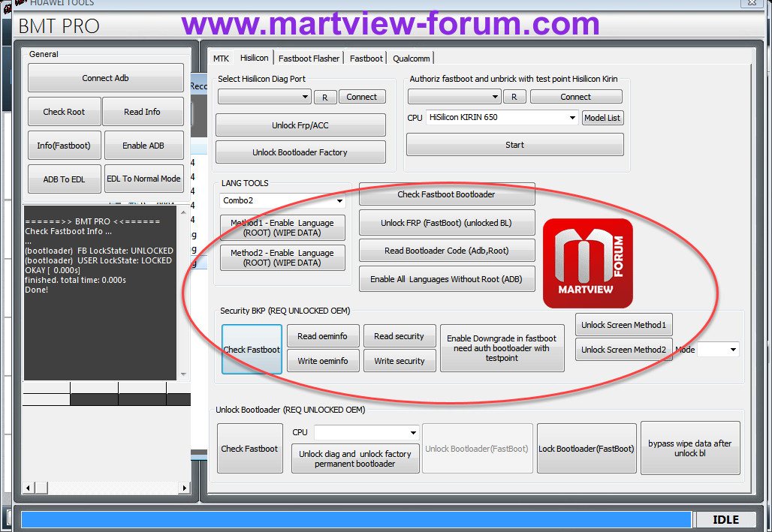Click the Martview Forum logo
Viewport: 772px width, 532px height.
pyautogui.click(x=587, y=263)
